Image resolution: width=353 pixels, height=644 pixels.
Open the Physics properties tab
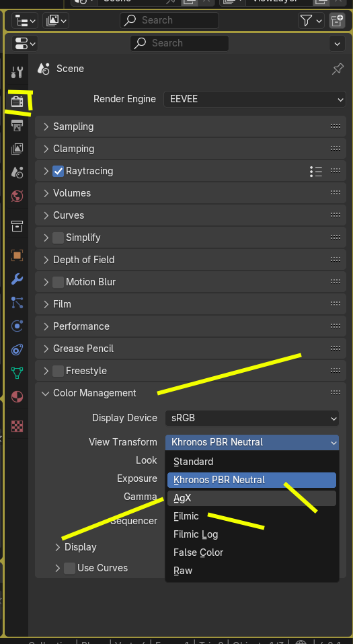(x=17, y=326)
